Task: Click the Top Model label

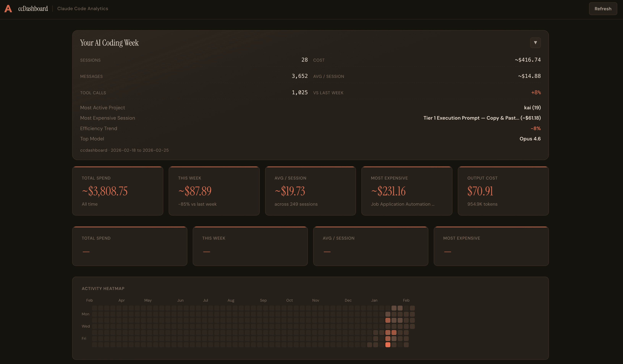Action: tap(92, 139)
